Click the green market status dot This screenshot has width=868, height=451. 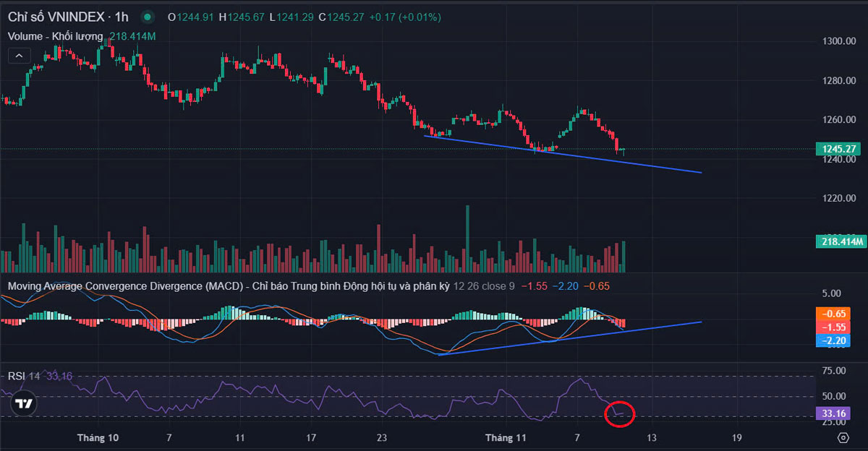(x=148, y=17)
